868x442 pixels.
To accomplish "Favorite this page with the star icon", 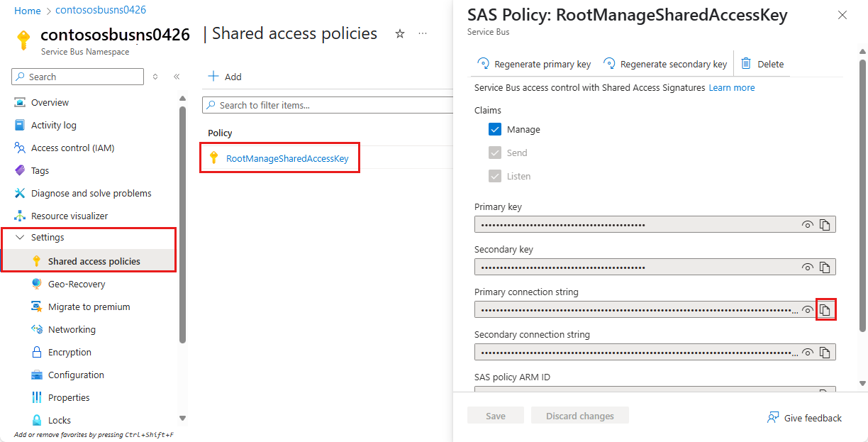I will coord(400,33).
